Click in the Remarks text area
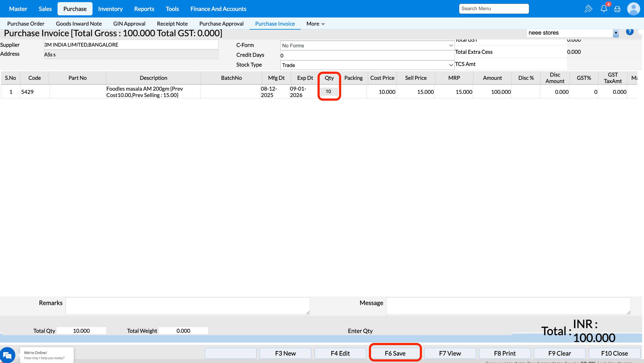The image size is (644, 363). 188,306
